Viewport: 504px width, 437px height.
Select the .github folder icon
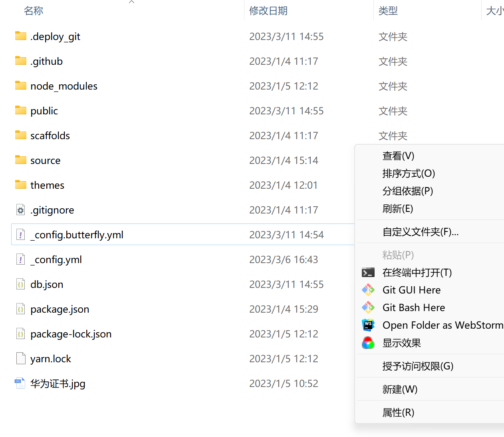pos(21,61)
